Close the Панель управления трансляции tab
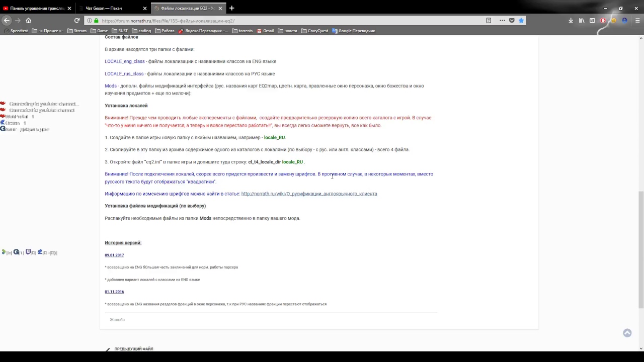The image size is (644, 362). click(69, 8)
